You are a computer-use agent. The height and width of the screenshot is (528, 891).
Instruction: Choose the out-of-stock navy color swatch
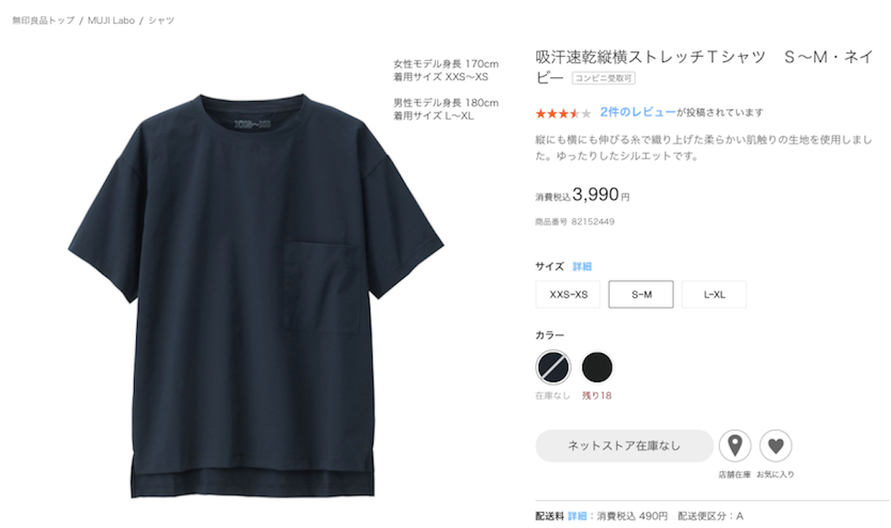pos(553,367)
